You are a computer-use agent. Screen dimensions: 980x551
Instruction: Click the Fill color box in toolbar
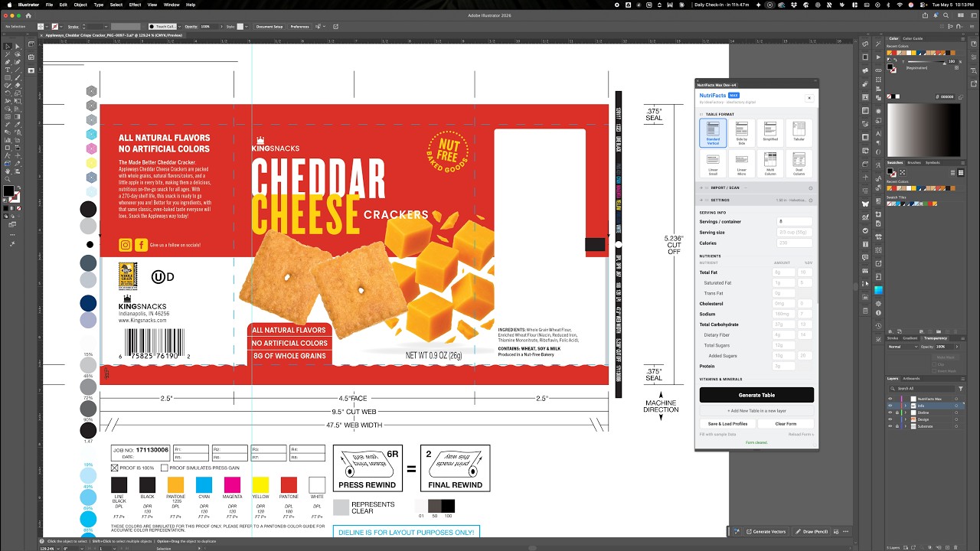click(8, 191)
